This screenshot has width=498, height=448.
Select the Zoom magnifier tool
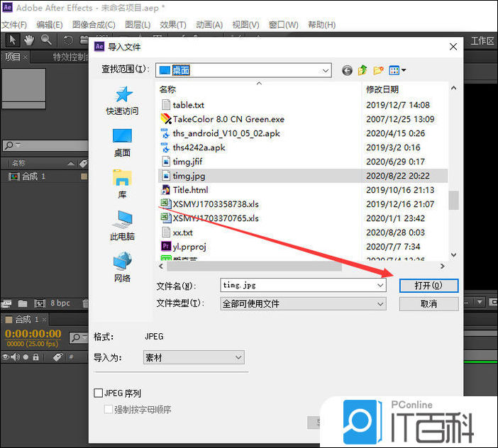point(46,40)
